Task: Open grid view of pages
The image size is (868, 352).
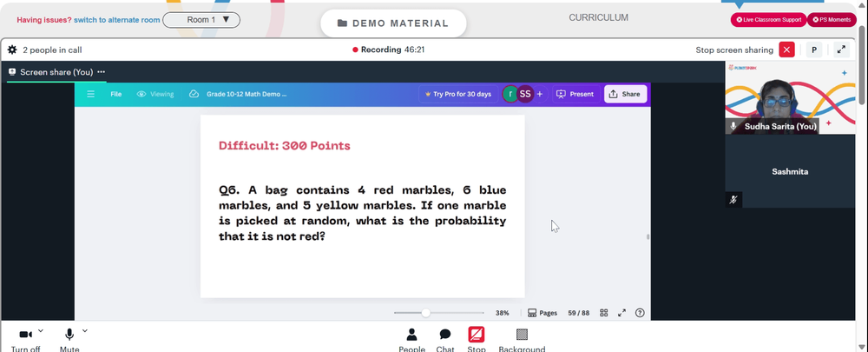Action: (604, 313)
